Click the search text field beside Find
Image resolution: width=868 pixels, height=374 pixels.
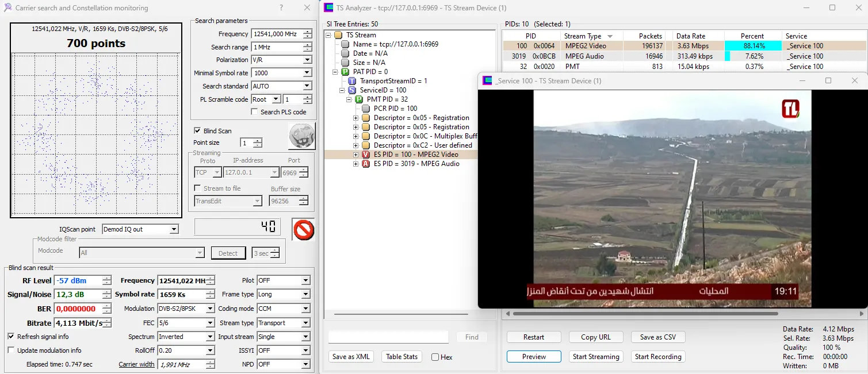pos(388,337)
